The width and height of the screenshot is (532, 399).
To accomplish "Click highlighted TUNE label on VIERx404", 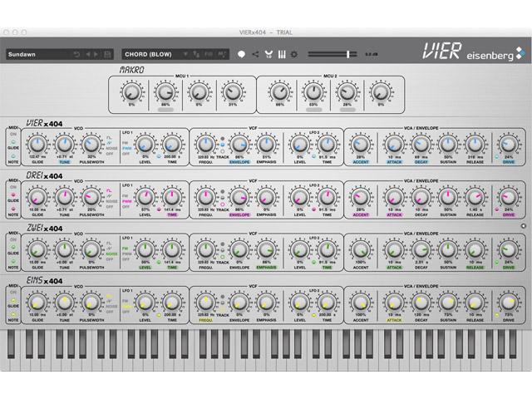I will [x=64, y=162].
